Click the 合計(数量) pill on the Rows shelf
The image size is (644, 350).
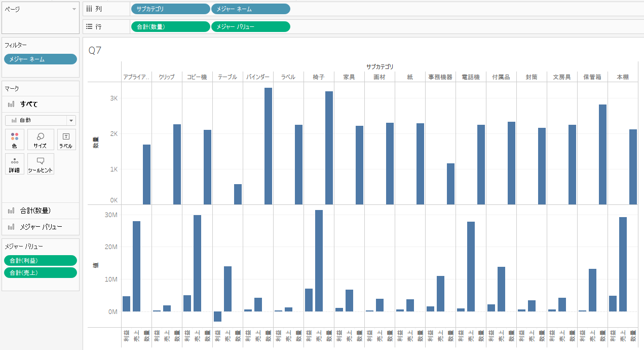point(170,26)
